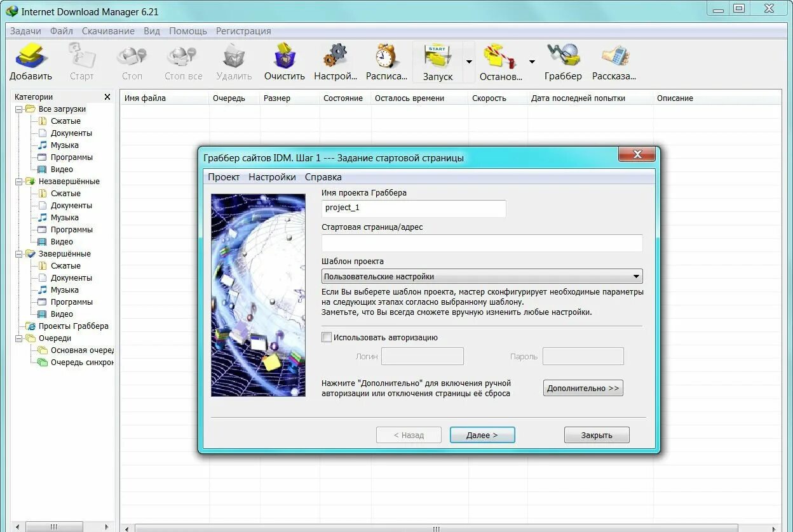Sort by Дата последней попытки header
Image resolution: width=793 pixels, height=532 pixels.
[590, 98]
